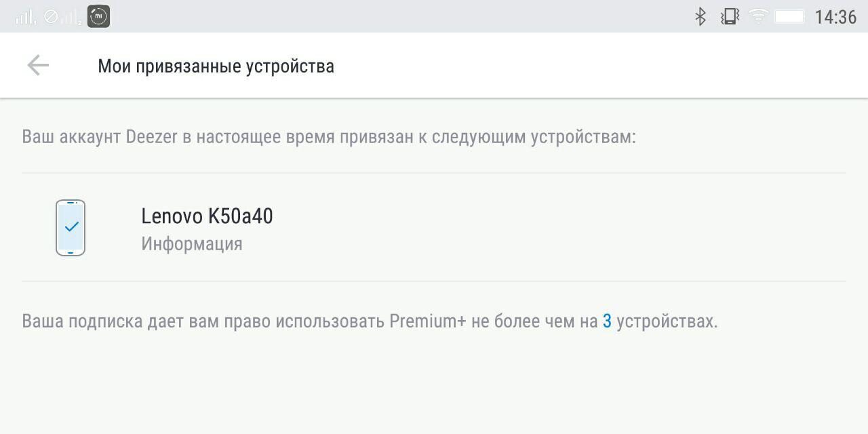Open Информация for Lenovo K50a40
Viewport: 868px width, 434px height.
pos(193,244)
